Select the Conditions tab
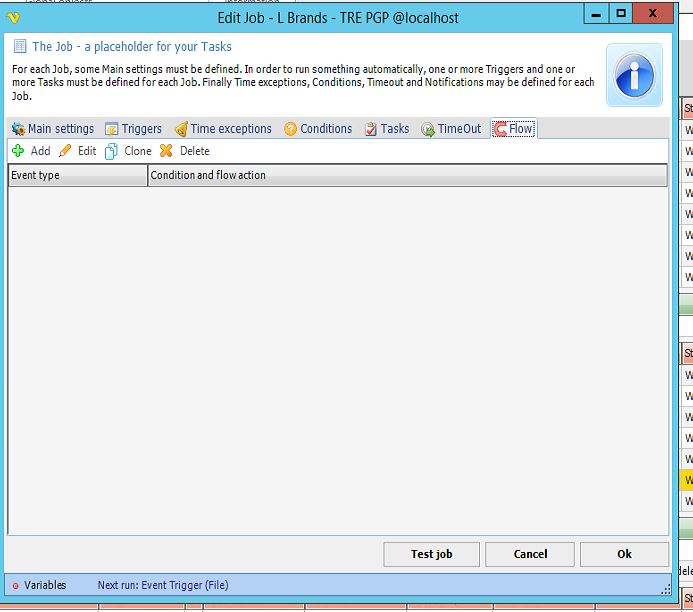This screenshot has height=612, width=693. coord(318,129)
